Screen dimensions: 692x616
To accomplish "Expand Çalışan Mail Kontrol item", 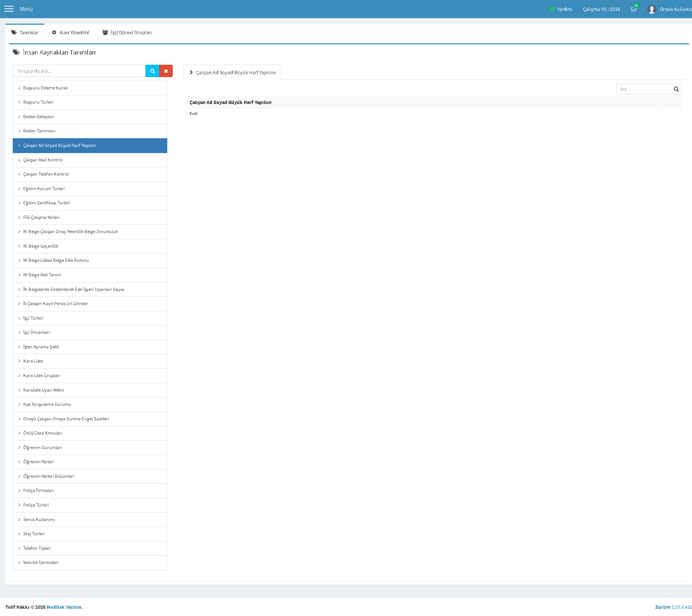I will point(90,160).
